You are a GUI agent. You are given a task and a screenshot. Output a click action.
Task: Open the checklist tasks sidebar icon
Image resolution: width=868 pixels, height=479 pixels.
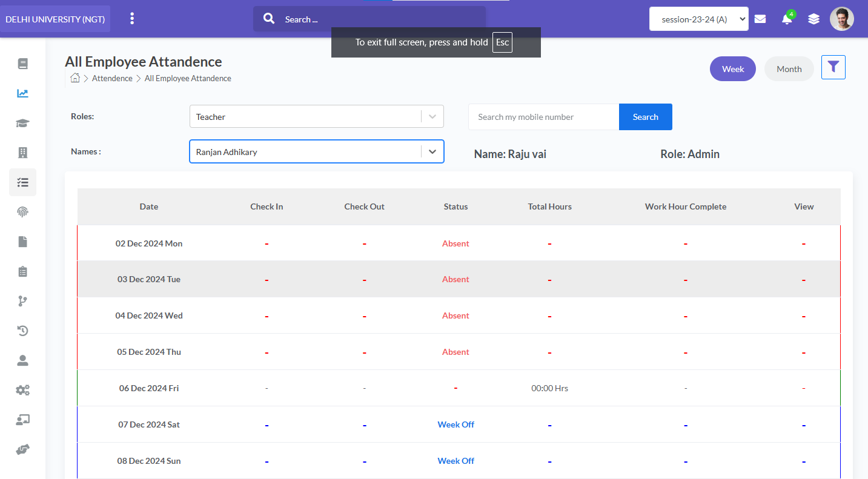(22, 182)
